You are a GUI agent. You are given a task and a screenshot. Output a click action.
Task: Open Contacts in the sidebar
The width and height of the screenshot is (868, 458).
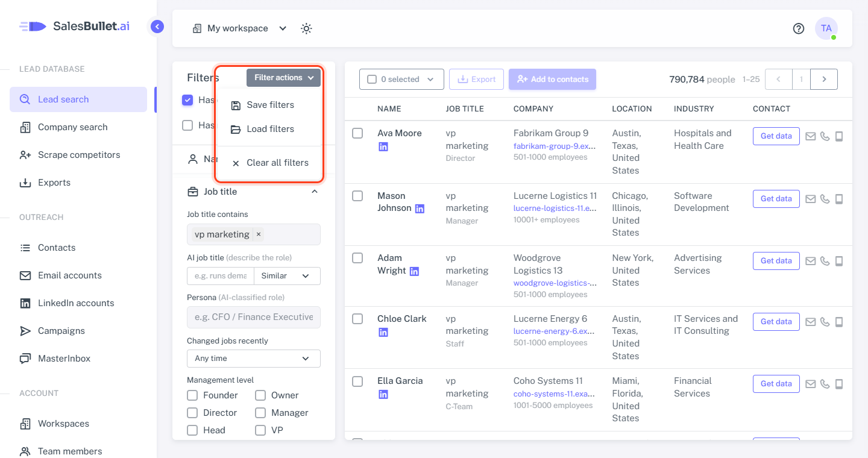click(x=78, y=248)
